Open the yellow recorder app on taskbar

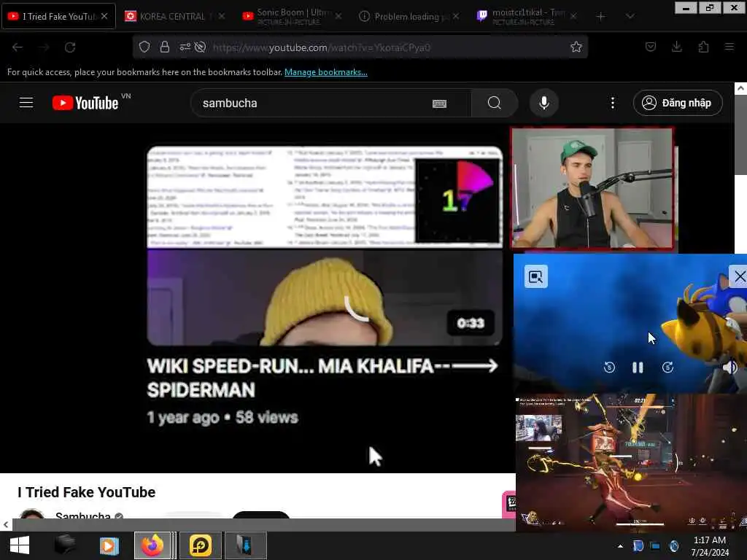pyautogui.click(x=201, y=545)
